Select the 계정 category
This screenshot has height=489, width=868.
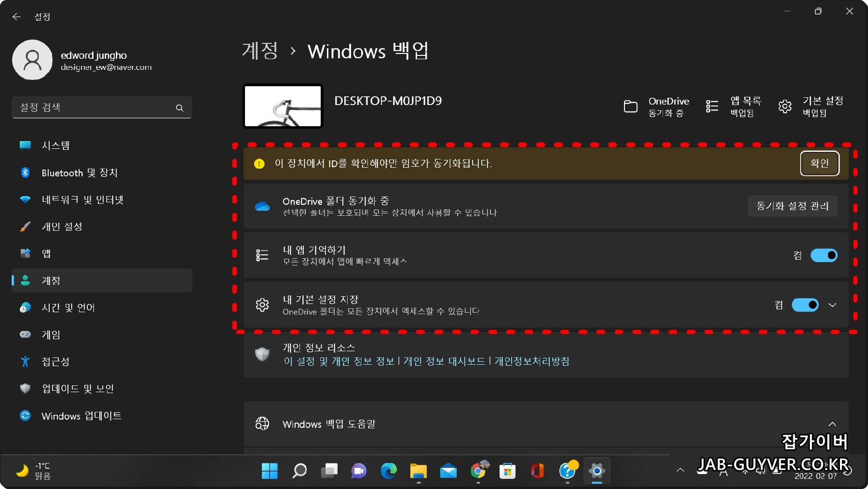point(102,280)
